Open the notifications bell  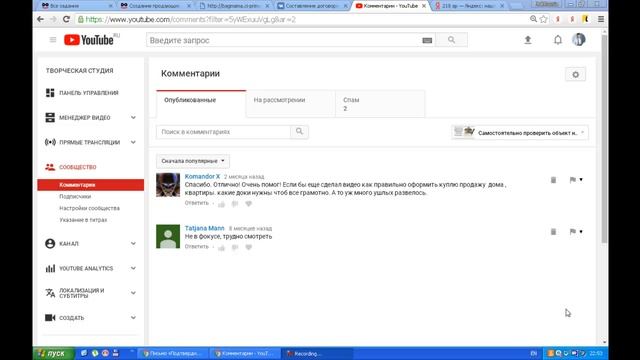tap(558, 40)
